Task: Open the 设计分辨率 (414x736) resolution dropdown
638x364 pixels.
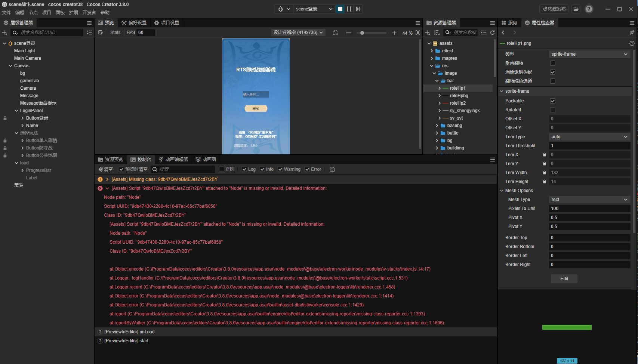Action: click(298, 33)
